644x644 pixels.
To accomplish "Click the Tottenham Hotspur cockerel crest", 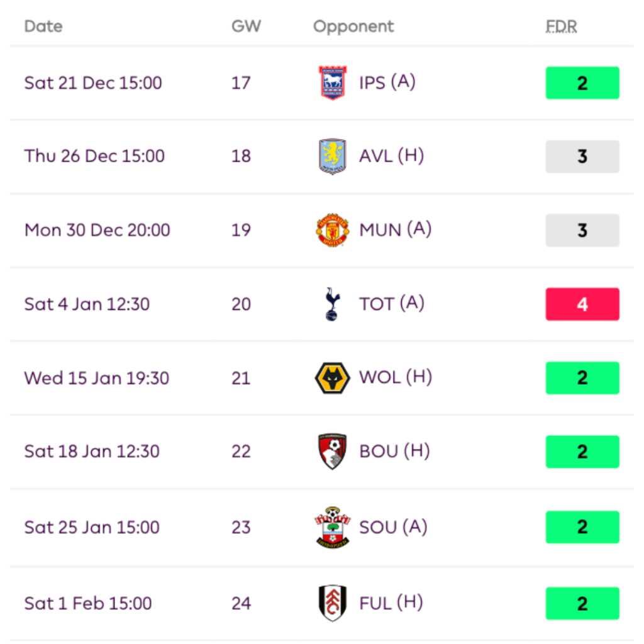I will pyautogui.click(x=332, y=304).
